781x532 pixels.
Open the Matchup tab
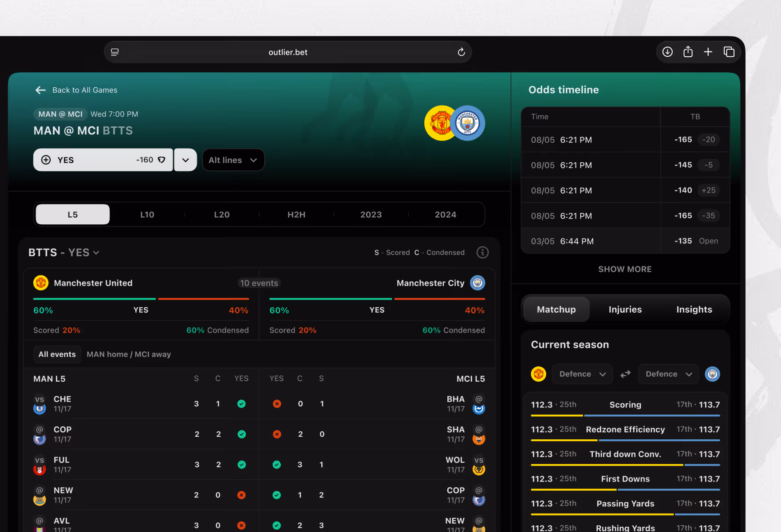[556, 309]
